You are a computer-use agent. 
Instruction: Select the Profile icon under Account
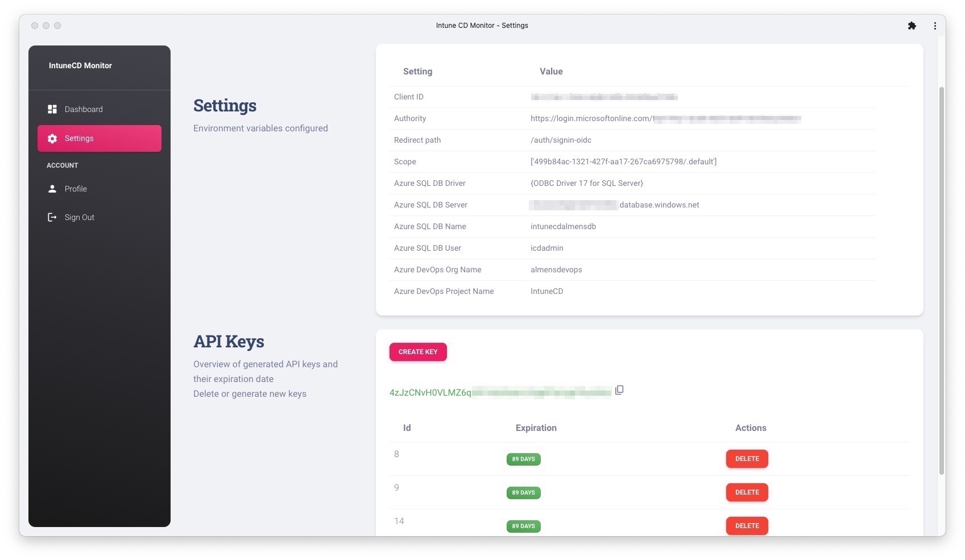click(x=52, y=188)
